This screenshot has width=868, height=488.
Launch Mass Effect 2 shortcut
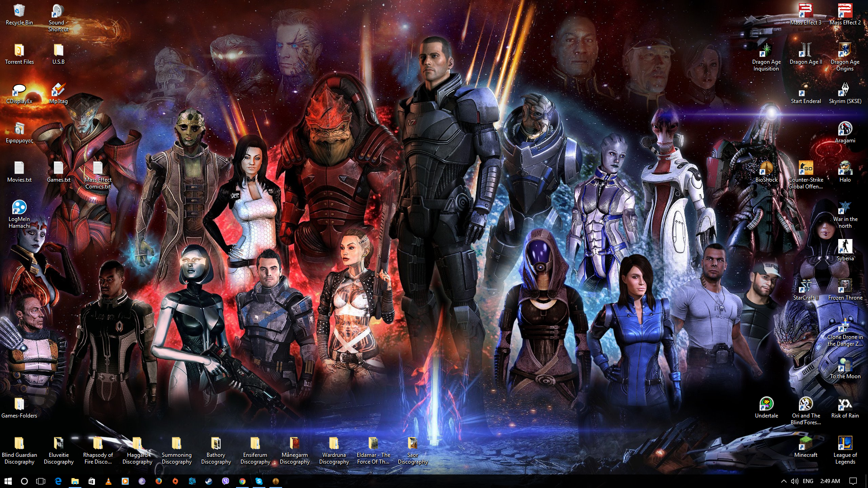pos(845,14)
